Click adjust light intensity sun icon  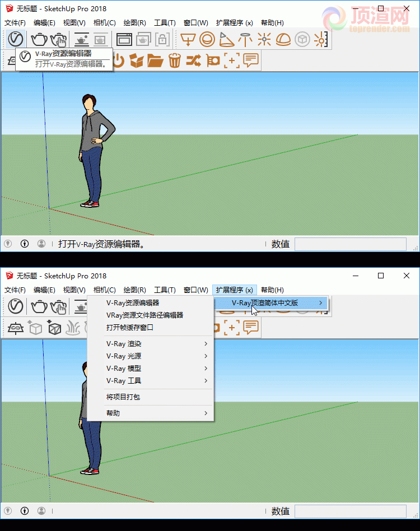click(321, 39)
